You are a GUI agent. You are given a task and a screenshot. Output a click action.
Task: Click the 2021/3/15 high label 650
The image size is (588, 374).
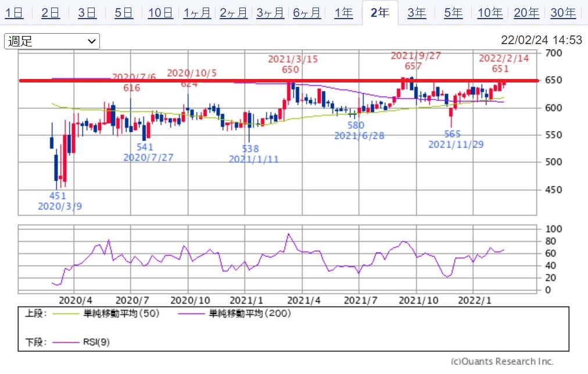[291, 69]
